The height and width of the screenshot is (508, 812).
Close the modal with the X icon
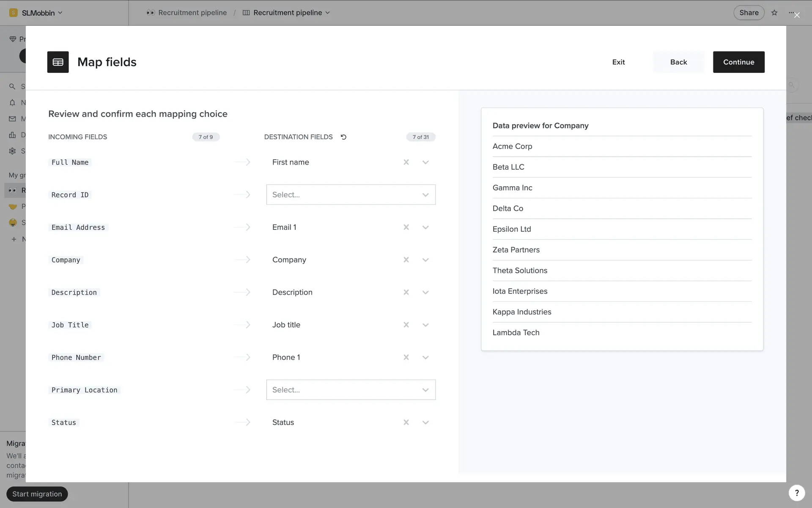click(797, 15)
